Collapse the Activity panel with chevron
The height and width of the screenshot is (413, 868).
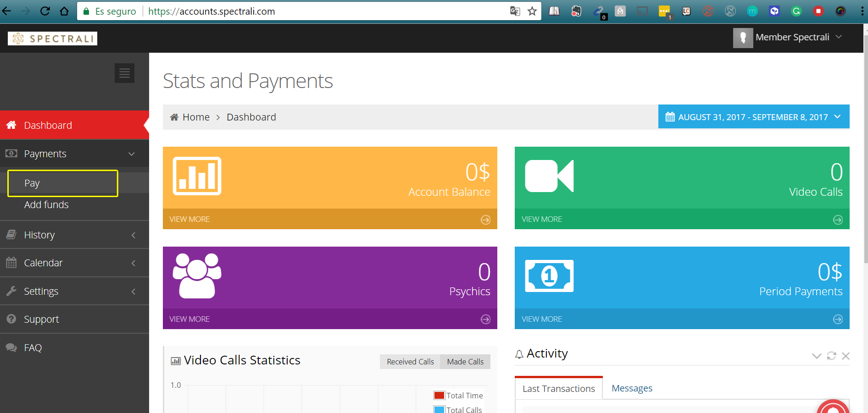tap(816, 356)
